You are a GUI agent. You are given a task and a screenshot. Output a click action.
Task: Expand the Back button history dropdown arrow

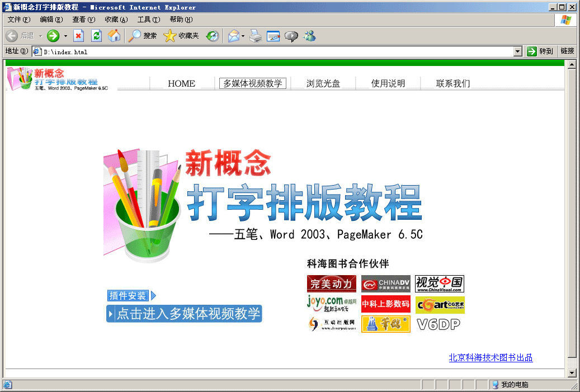[40, 36]
